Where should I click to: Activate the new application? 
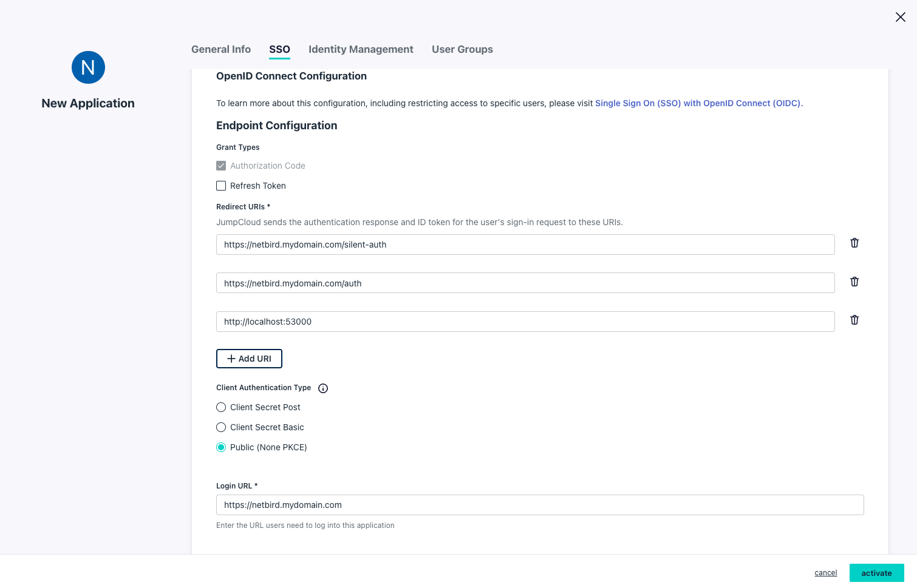876,573
